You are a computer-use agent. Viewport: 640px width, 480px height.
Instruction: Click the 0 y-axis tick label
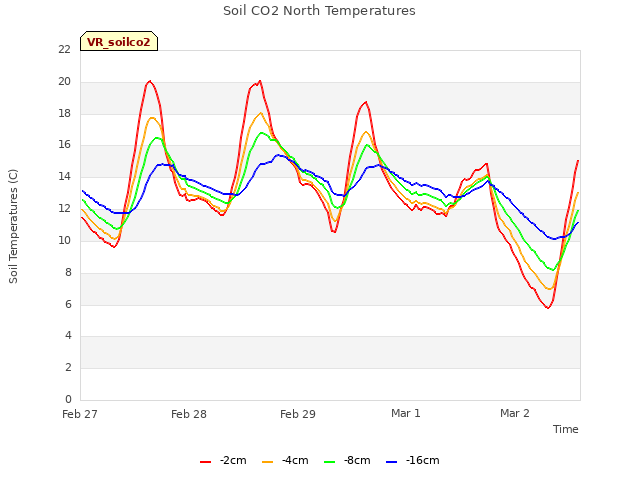[x=68, y=399]
